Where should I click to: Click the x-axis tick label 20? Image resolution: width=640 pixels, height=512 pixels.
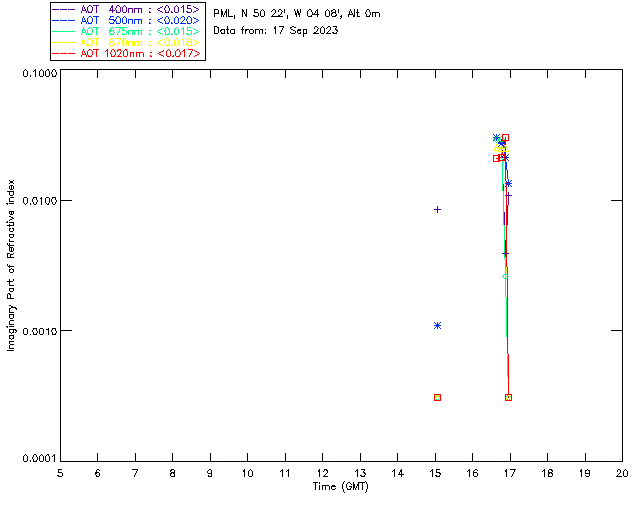pos(622,473)
